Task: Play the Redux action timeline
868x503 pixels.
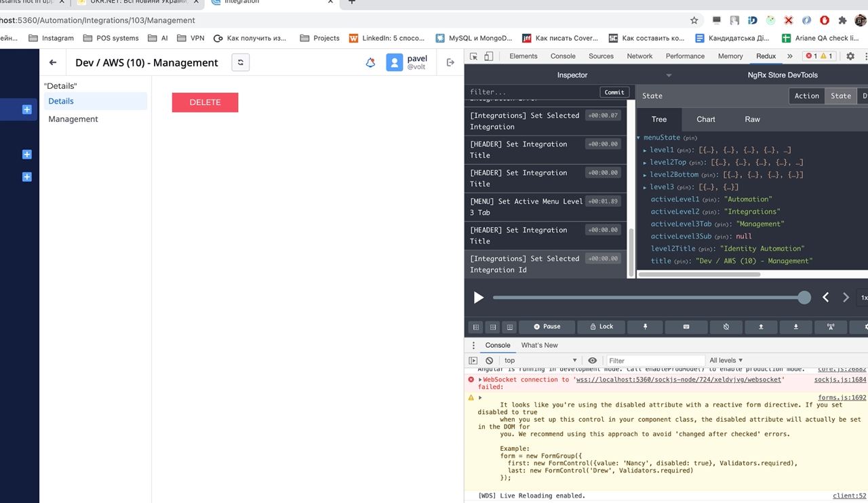Action: pyautogui.click(x=479, y=298)
